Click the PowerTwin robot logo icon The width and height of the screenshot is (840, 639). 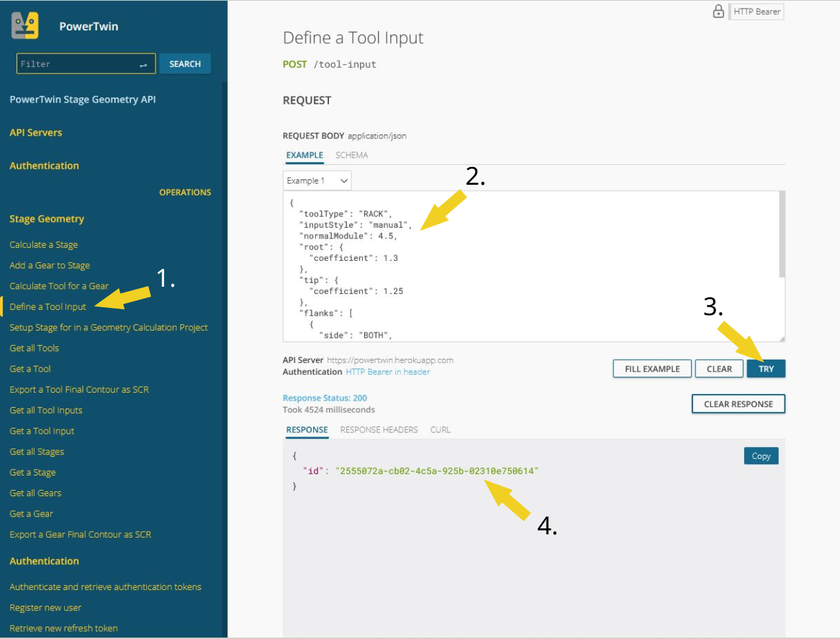25,26
